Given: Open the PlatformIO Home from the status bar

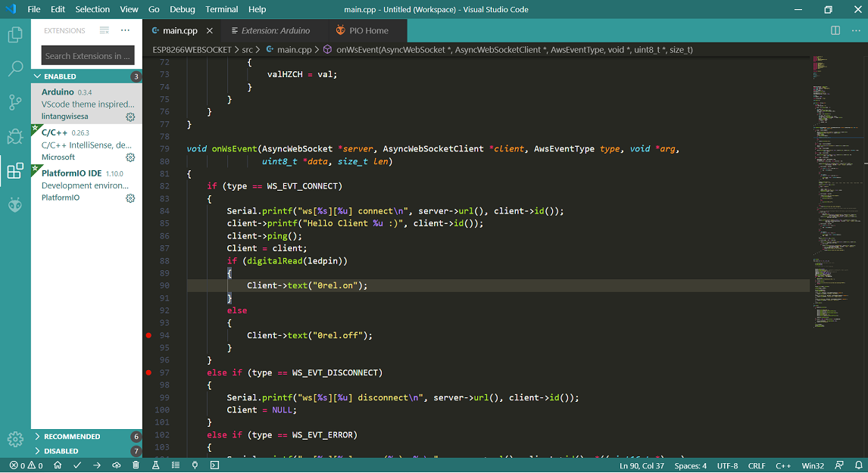Looking at the screenshot, I should (57, 465).
